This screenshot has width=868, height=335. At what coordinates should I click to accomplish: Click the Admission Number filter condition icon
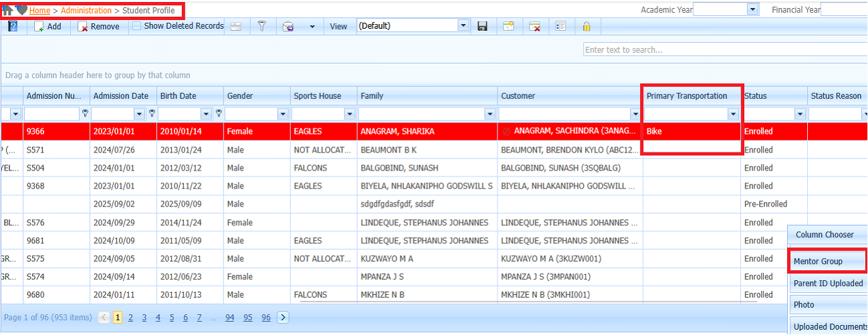tap(85, 114)
